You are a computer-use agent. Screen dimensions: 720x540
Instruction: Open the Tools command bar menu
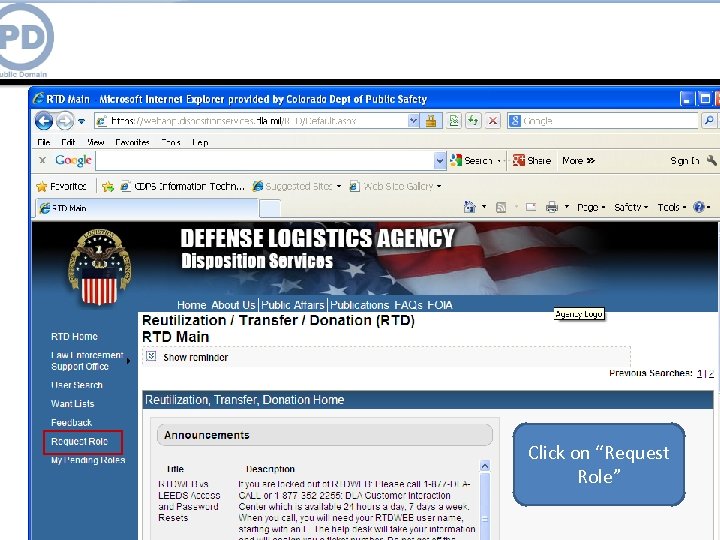[671, 208]
